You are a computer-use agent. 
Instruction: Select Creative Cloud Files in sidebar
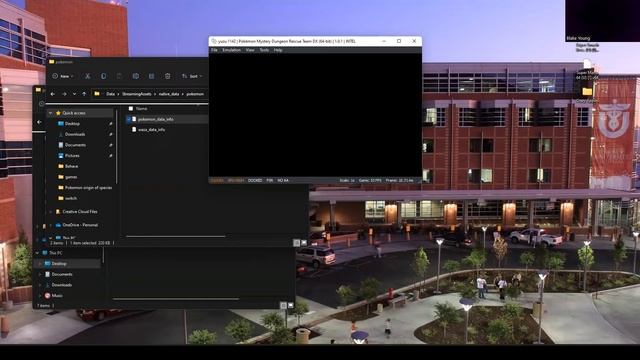(80, 211)
